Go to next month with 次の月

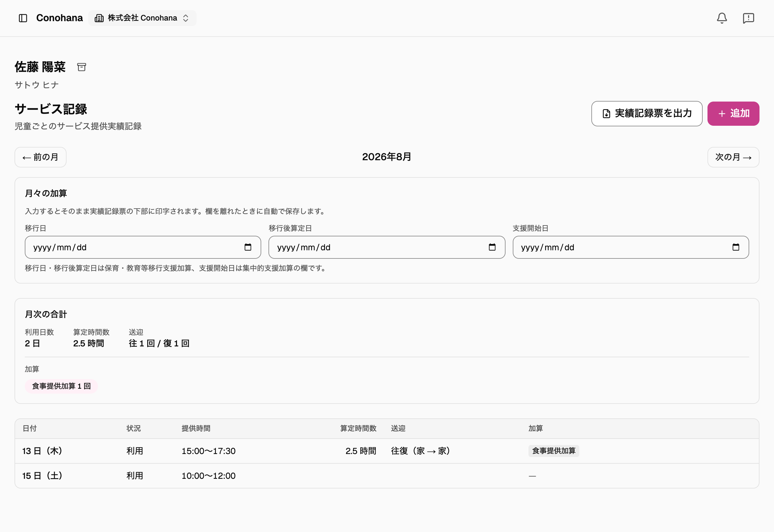coord(733,157)
